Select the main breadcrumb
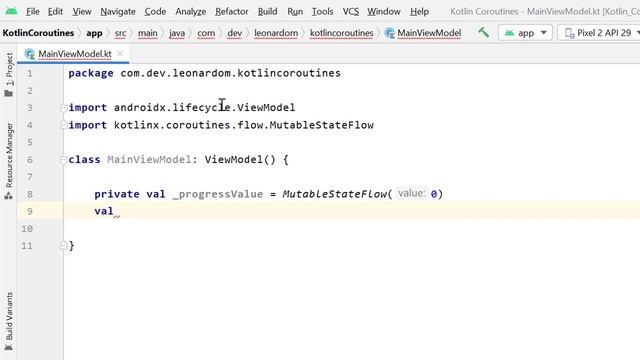The width and height of the screenshot is (640, 360). pyautogui.click(x=147, y=33)
